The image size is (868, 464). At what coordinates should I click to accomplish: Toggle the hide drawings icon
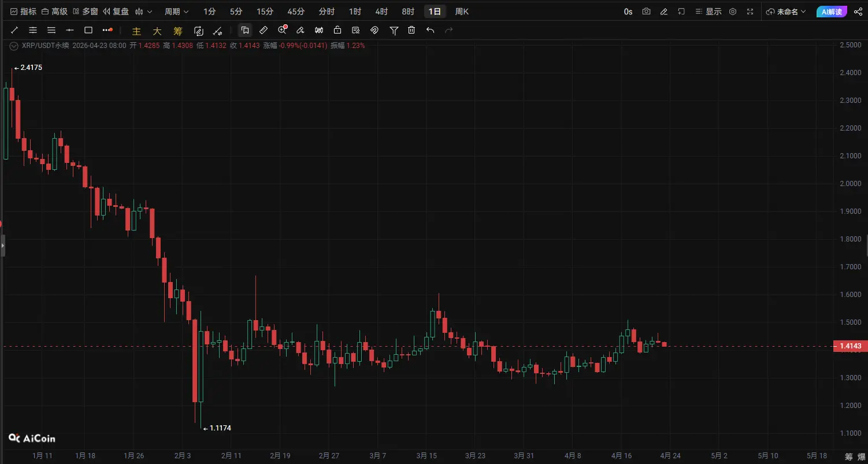(374, 30)
